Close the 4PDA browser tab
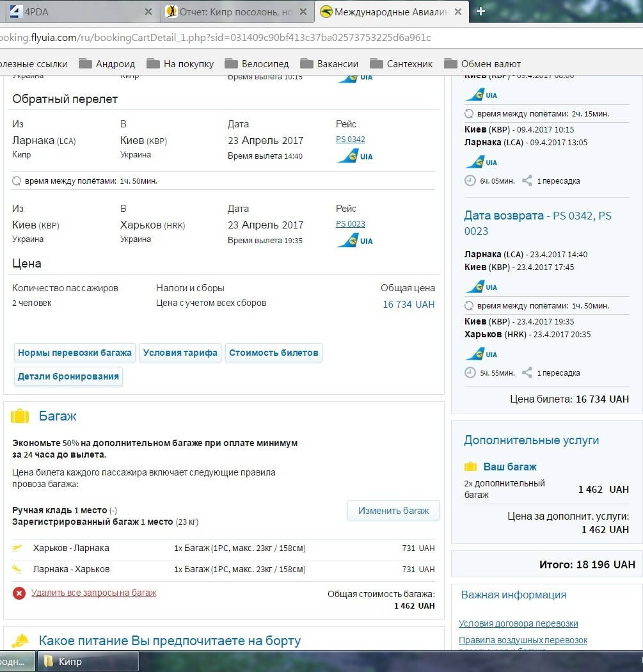643x672 pixels. (148, 12)
